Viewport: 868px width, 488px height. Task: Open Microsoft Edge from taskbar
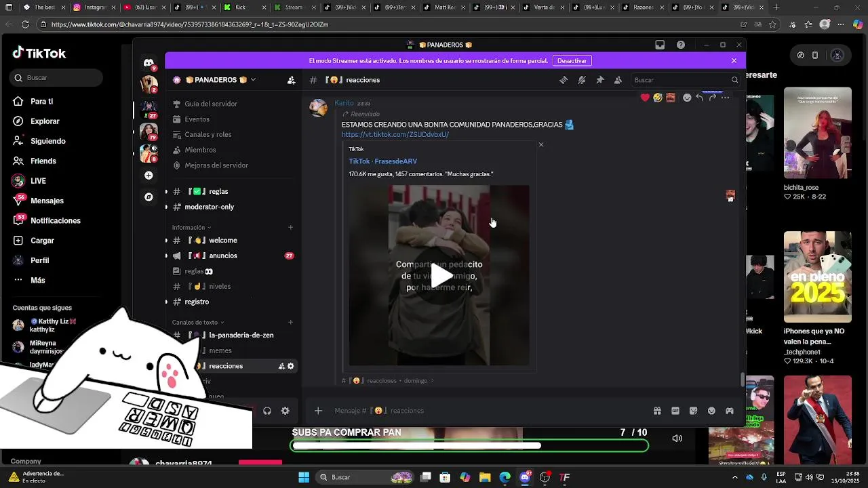[505, 477]
